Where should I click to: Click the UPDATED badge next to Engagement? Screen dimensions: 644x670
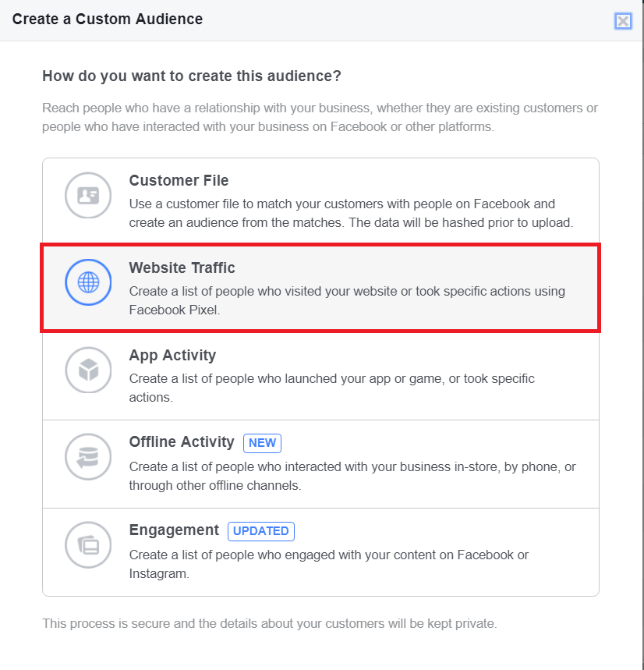[261, 531]
